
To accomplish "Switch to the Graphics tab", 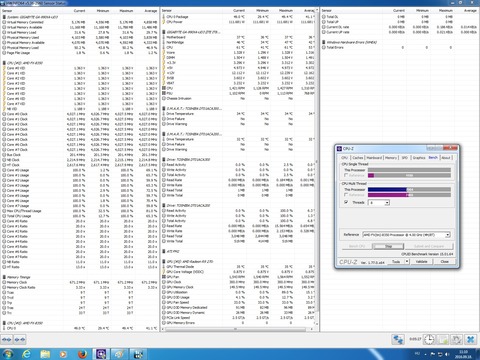I will click(x=419, y=158).
